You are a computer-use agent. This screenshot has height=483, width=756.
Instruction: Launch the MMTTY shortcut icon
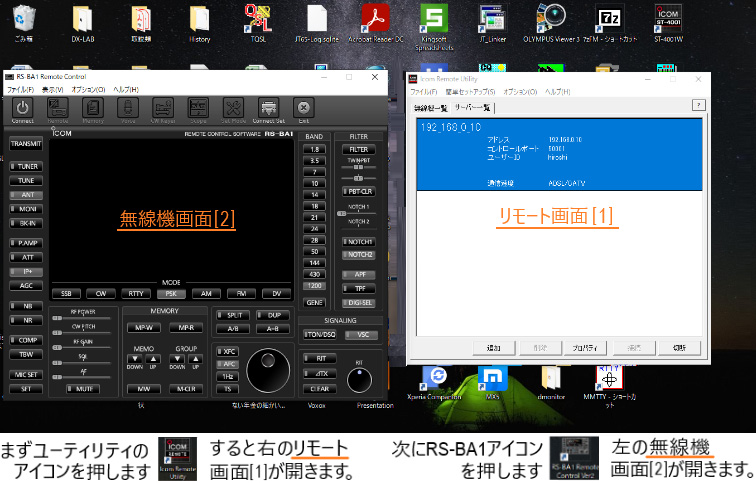pos(610,387)
